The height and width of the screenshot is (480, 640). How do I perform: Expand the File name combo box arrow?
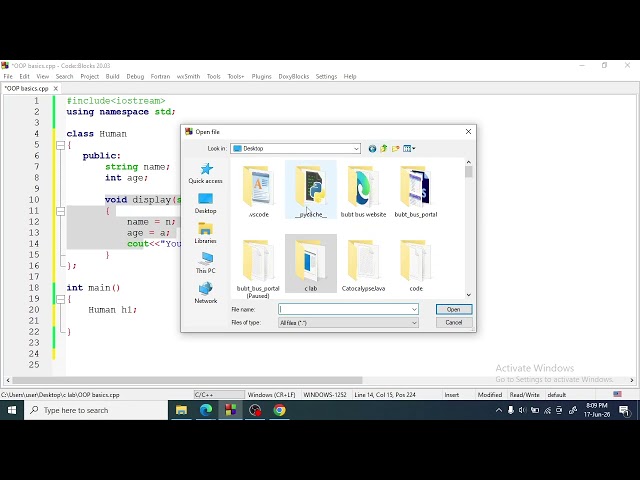pos(414,309)
